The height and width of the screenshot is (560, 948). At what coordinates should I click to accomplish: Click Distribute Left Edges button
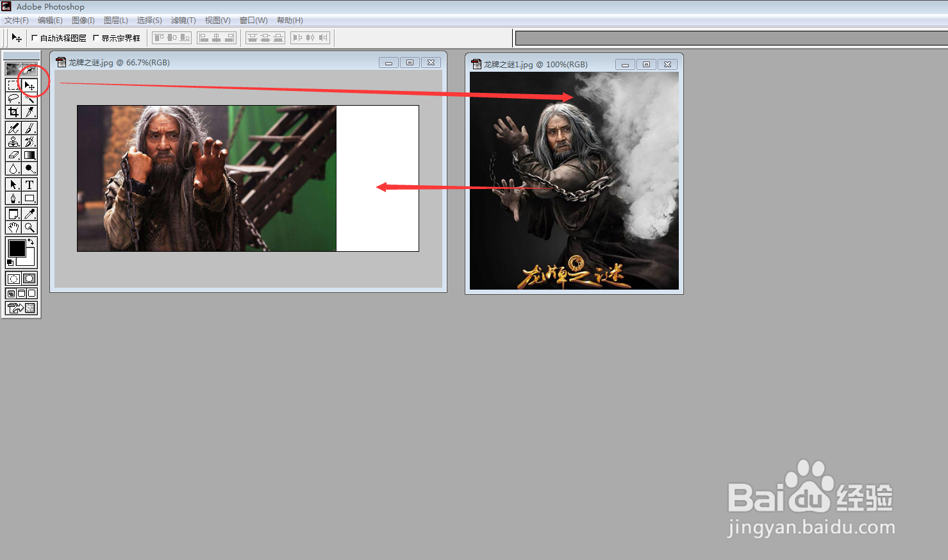tap(297, 38)
